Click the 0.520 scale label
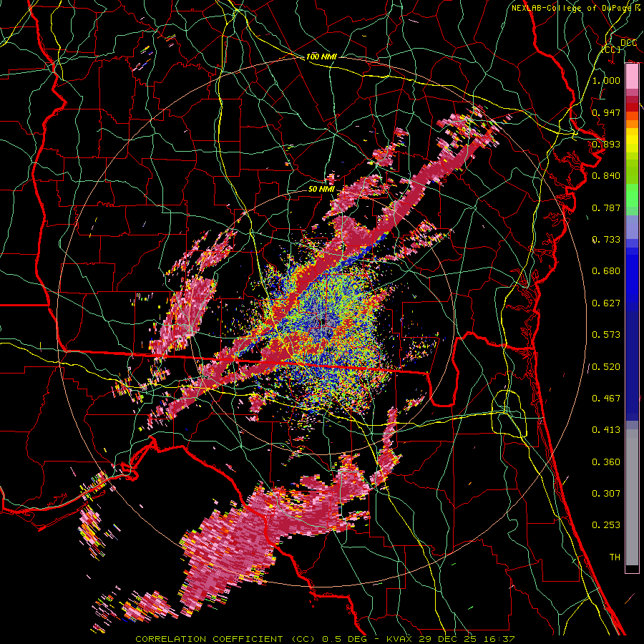 (x=606, y=367)
